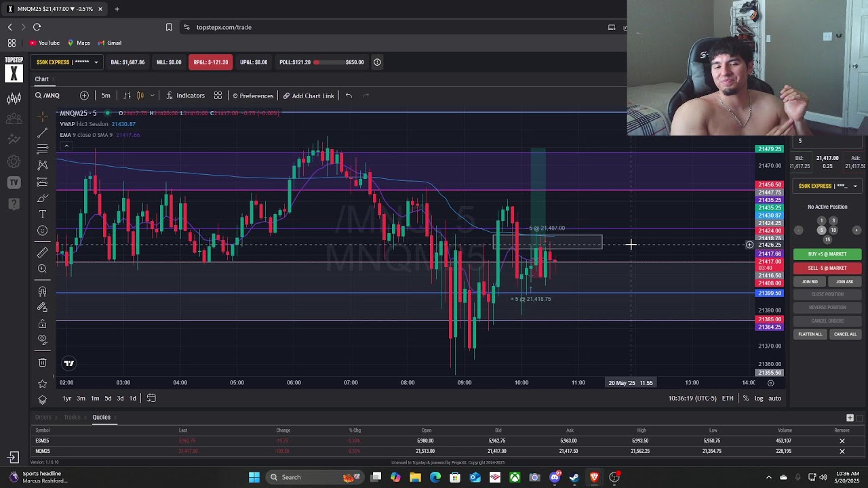Open the favorites star toolbar
This screenshot has height=488, width=868.
coord(42,384)
